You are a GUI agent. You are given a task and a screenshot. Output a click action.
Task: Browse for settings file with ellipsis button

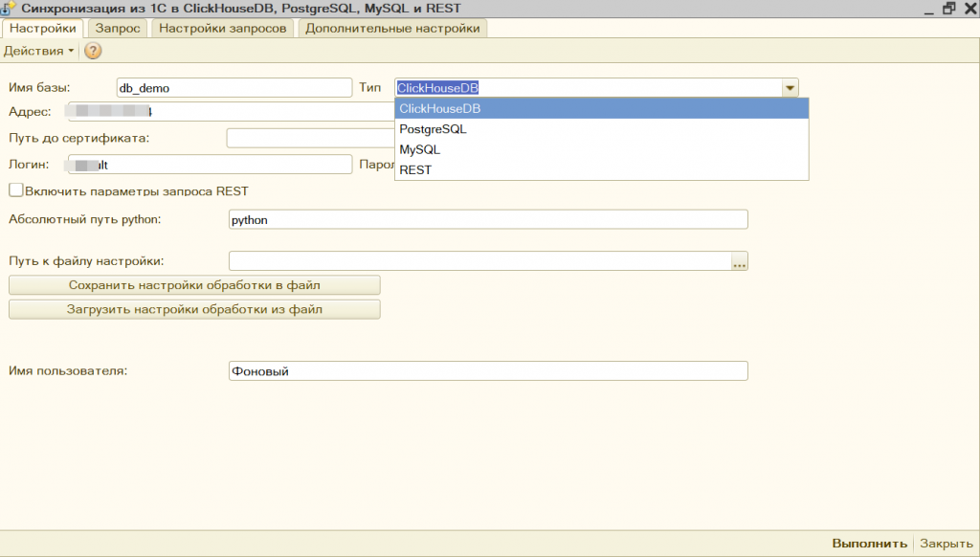click(740, 261)
